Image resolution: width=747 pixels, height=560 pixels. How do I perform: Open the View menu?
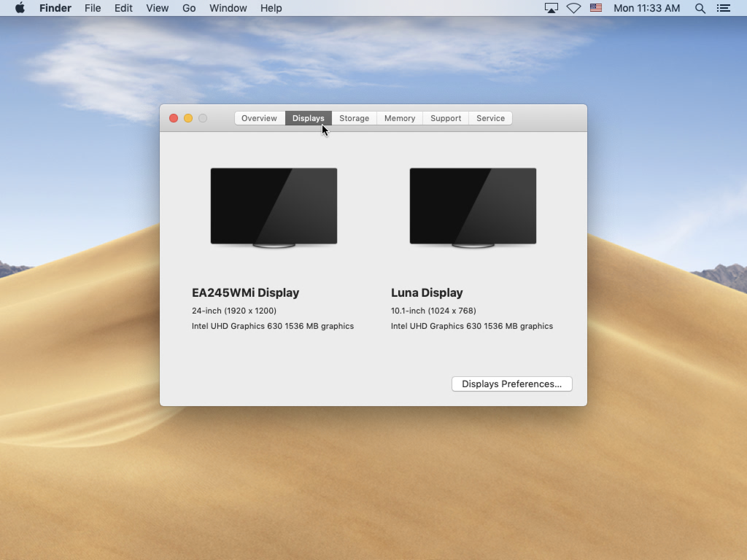click(157, 8)
